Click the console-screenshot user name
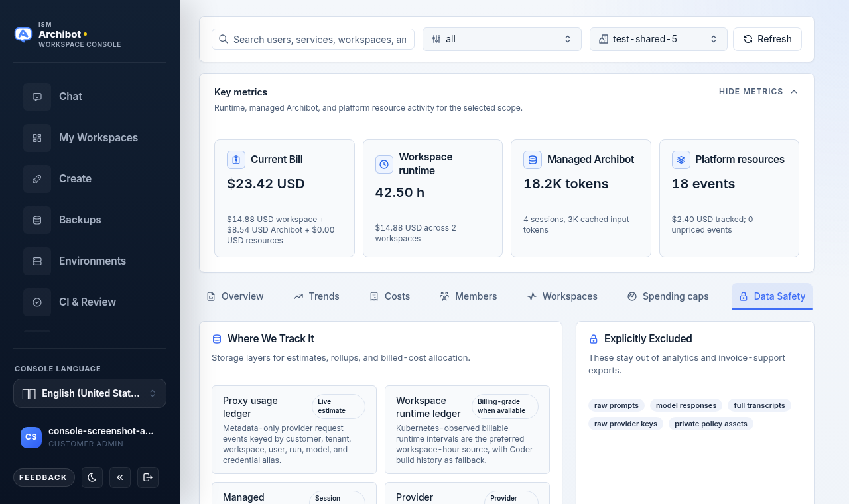Image resolution: width=849 pixels, height=504 pixels. pos(101,431)
